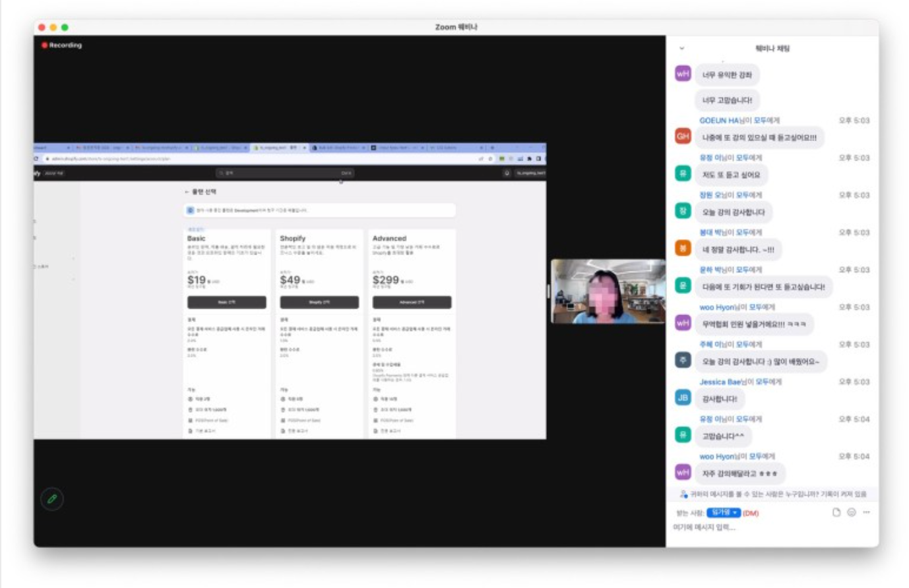Viewport: 909px width, 588px height.
Task: Click sender name GOEUN HA
Action: (719, 121)
